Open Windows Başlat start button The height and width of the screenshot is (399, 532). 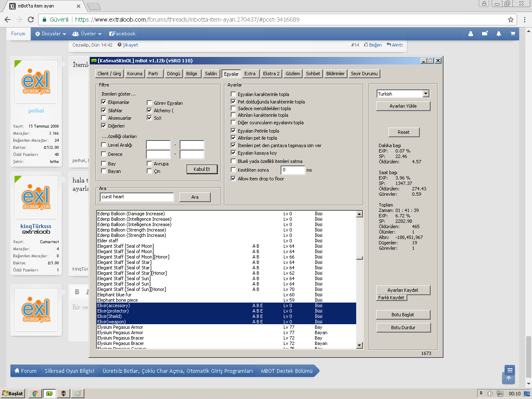13,394
